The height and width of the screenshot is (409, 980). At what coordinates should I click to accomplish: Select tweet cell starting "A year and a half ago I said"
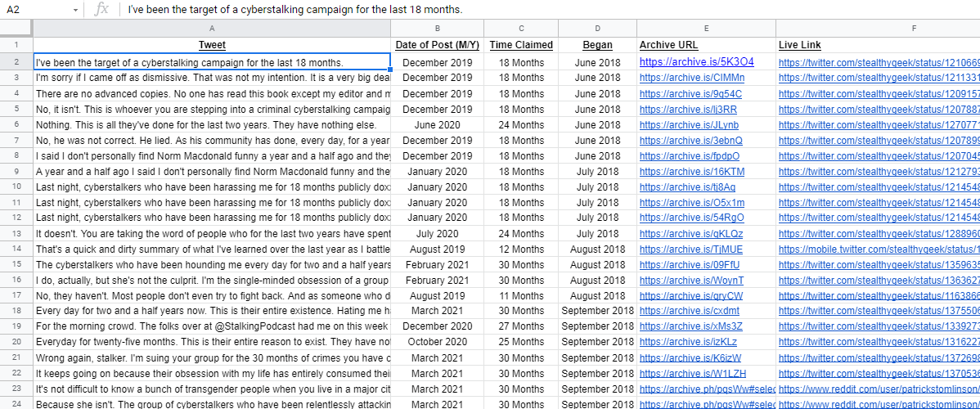[212, 171]
